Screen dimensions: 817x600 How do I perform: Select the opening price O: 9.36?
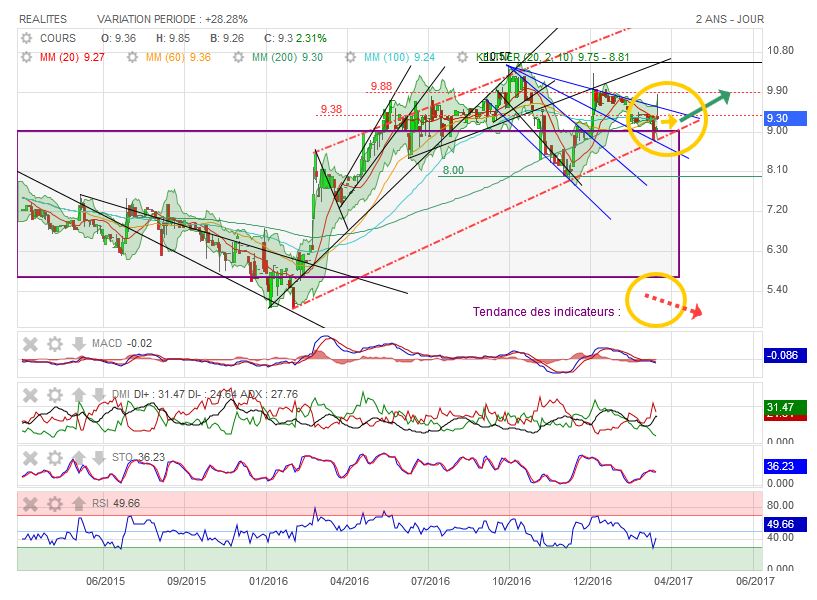(x=118, y=38)
